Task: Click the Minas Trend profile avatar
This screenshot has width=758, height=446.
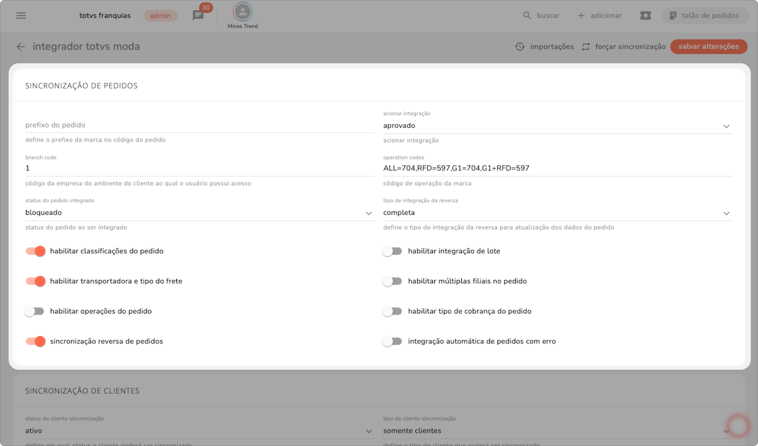Action: coord(242,12)
